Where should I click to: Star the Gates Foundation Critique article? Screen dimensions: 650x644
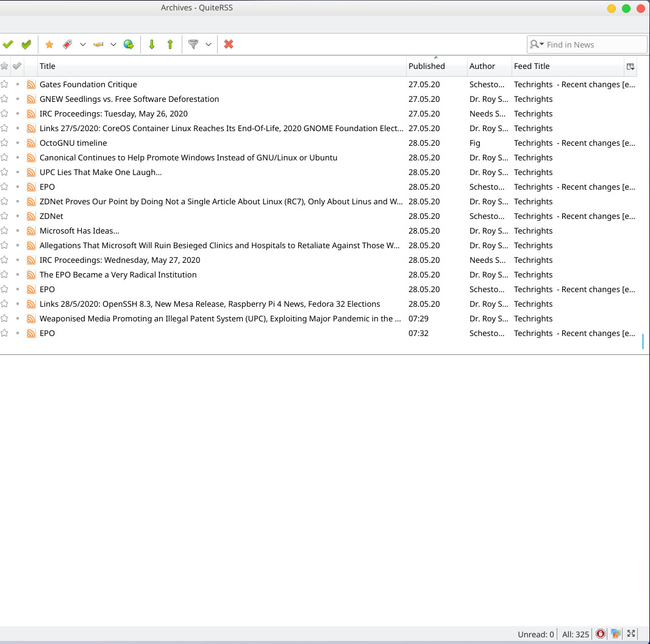click(x=4, y=84)
